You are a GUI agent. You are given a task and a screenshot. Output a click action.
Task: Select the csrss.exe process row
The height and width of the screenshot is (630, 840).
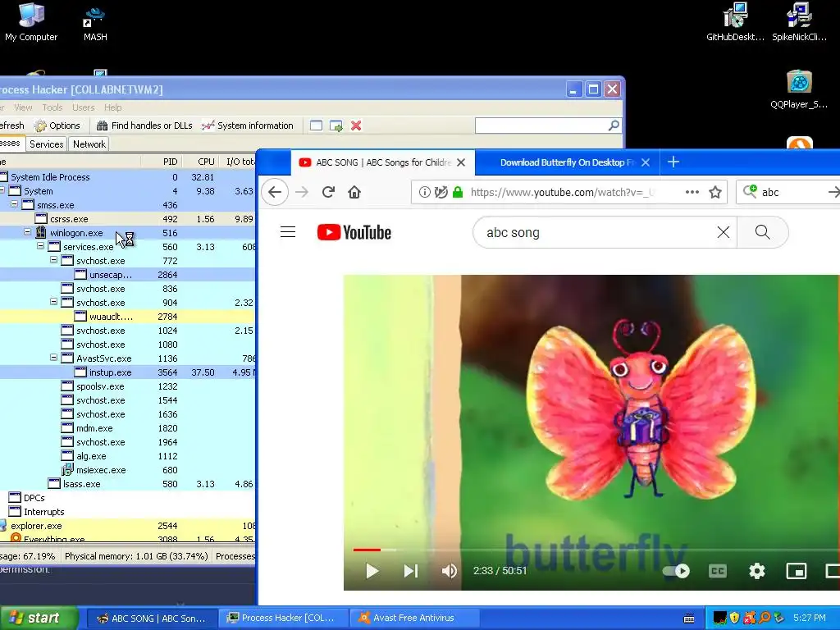point(127,219)
